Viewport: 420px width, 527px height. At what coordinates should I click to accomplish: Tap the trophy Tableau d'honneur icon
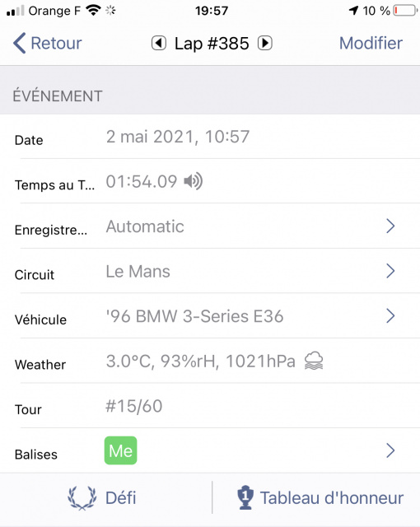(245, 497)
